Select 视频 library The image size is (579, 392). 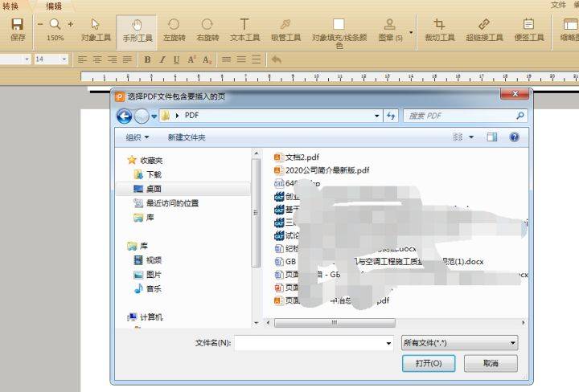(x=148, y=260)
